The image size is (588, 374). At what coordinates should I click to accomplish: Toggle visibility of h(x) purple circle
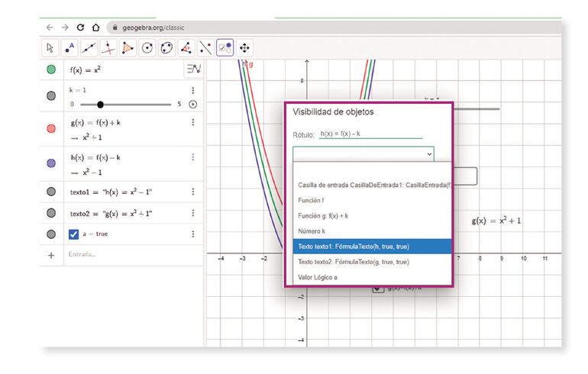(x=51, y=163)
